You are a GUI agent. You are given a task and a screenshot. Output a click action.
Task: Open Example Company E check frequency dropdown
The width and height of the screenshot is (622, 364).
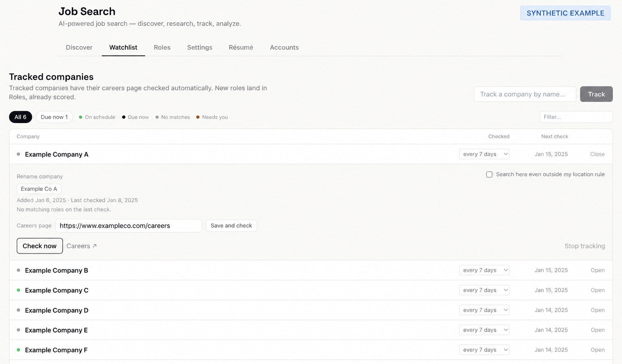click(484, 330)
